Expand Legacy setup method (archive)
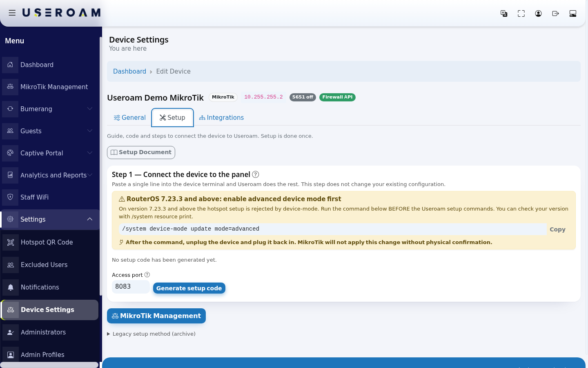This screenshot has height=368, width=588. coord(151,334)
